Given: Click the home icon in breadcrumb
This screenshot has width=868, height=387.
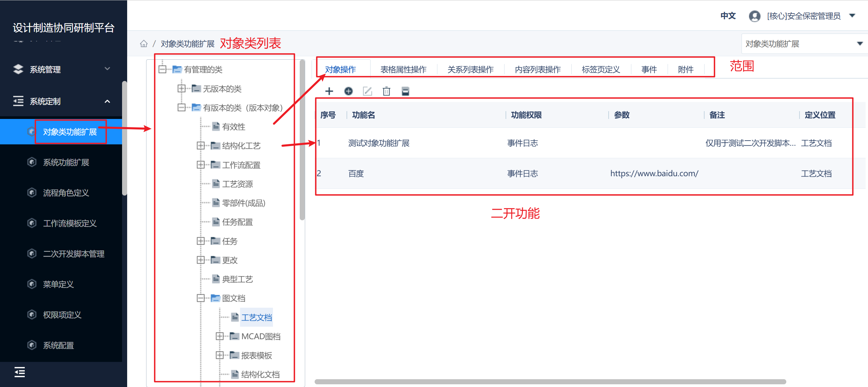Looking at the screenshot, I should tap(144, 44).
